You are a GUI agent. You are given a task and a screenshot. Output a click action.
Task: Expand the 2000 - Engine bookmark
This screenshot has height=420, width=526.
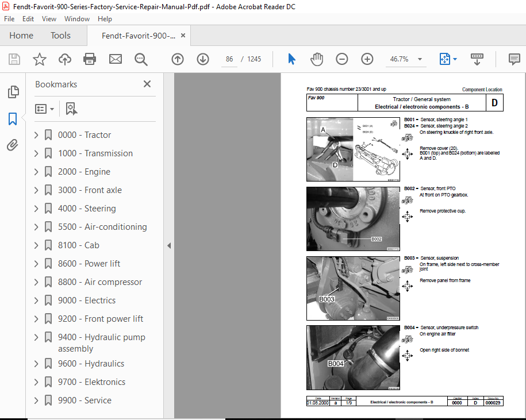pos(36,172)
